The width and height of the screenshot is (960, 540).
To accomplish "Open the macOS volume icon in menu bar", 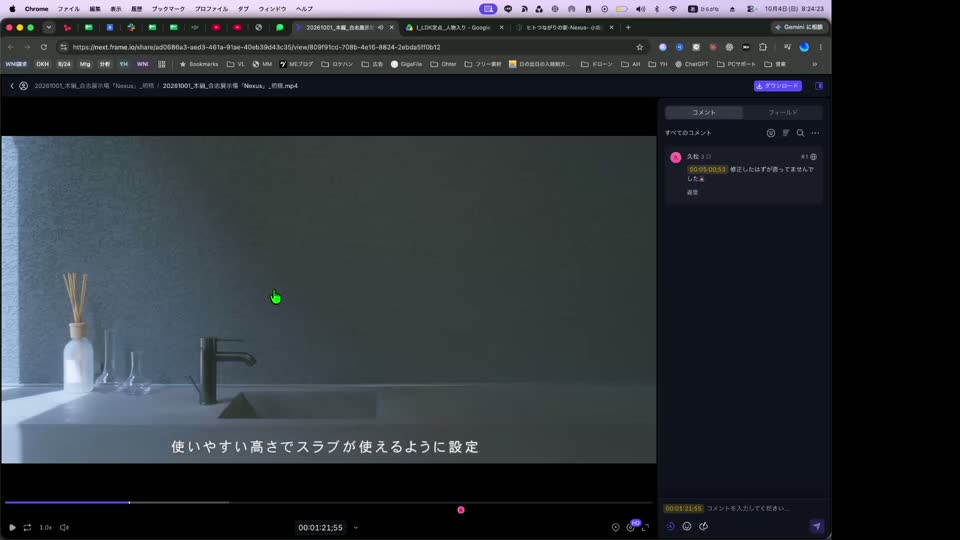I will (640, 9).
